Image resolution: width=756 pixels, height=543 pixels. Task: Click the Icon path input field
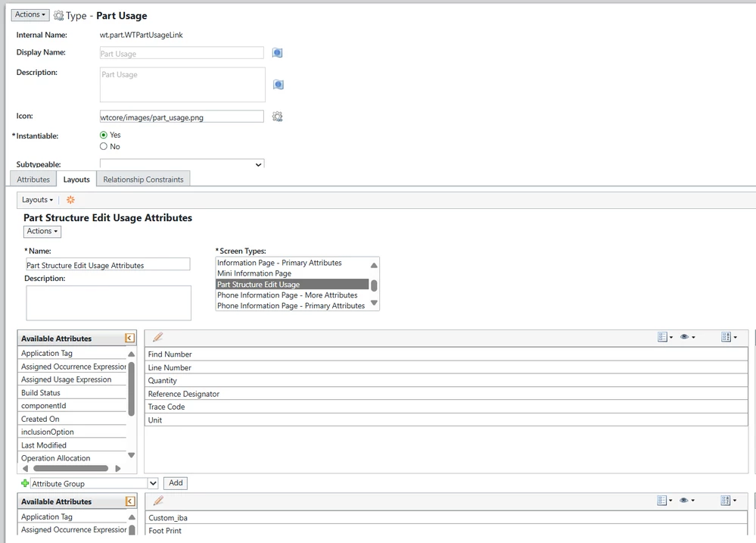(182, 117)
